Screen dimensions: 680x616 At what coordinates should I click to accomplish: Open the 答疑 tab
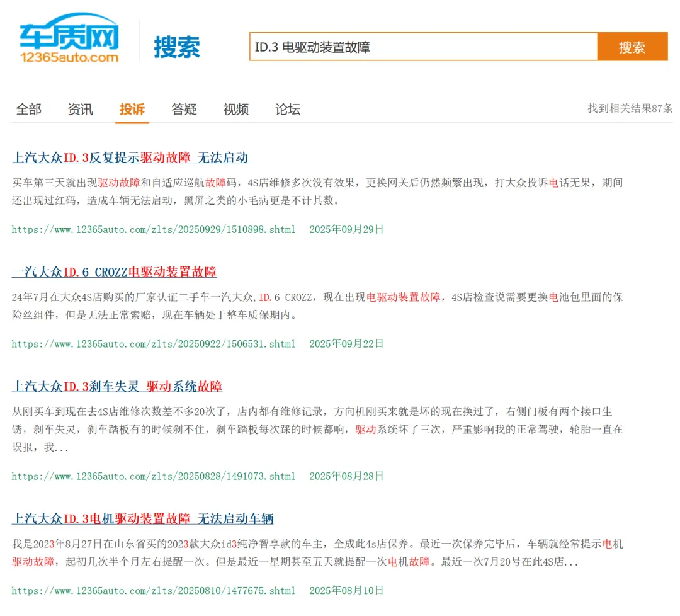tap(184, 110)
